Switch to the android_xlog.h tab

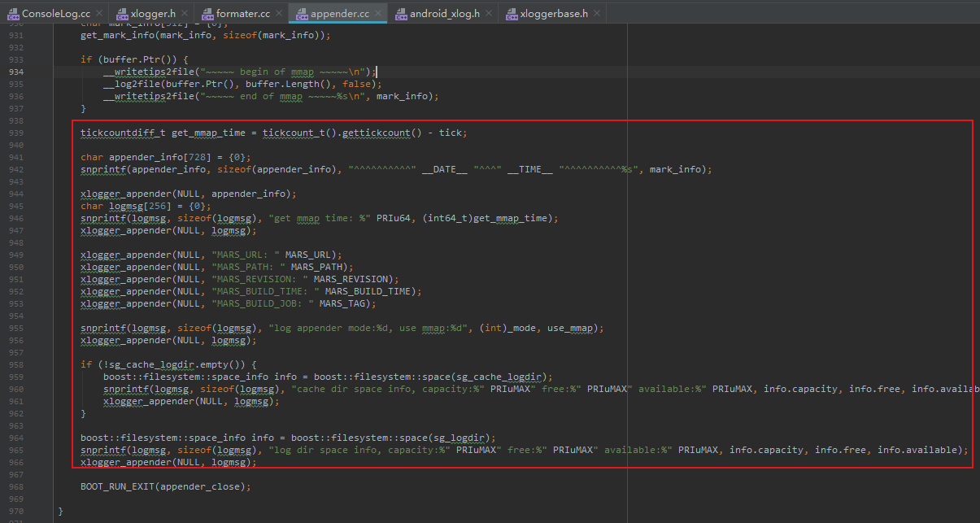(x=443, y=13)
